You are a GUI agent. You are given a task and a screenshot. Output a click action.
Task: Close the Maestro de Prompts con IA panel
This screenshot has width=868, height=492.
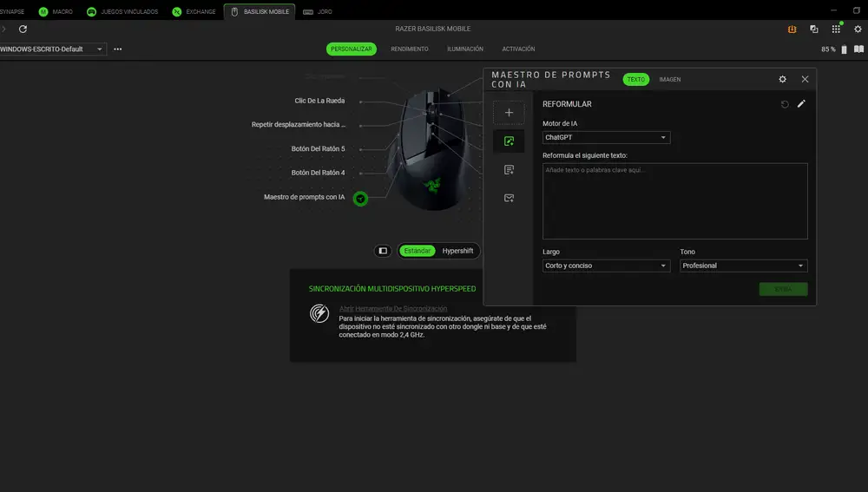pos(805,79)
